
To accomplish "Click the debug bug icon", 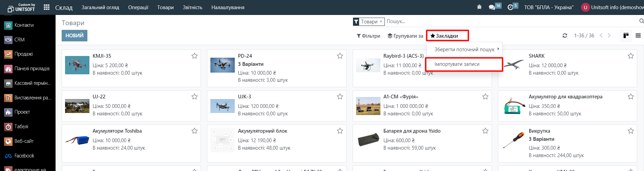I will coord(479,7).
